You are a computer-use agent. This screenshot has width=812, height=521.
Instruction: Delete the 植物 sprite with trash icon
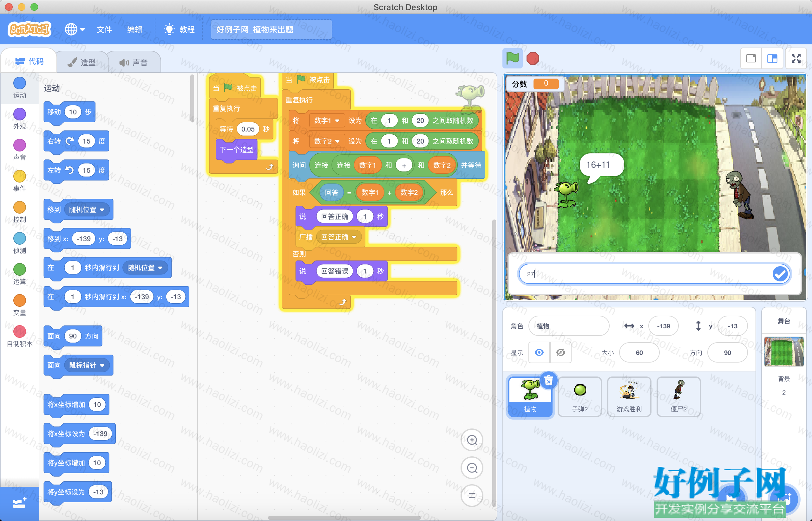click(548, 381)
